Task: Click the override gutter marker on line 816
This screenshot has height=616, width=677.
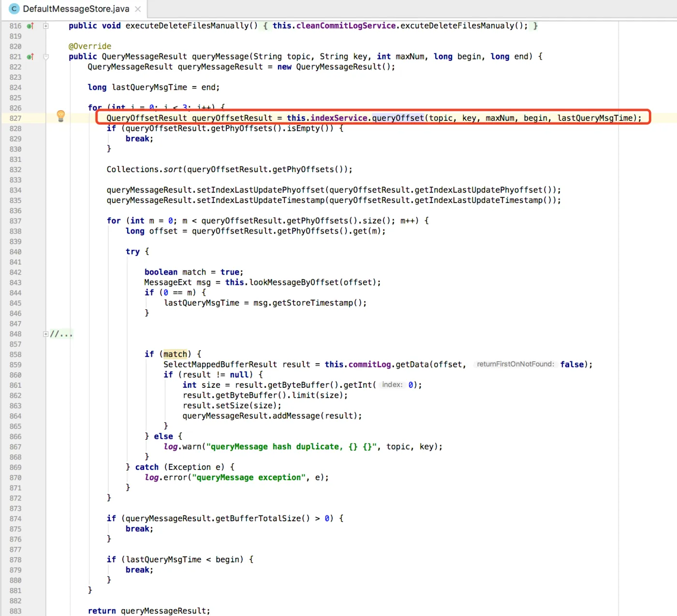Action: pos(30,26)
